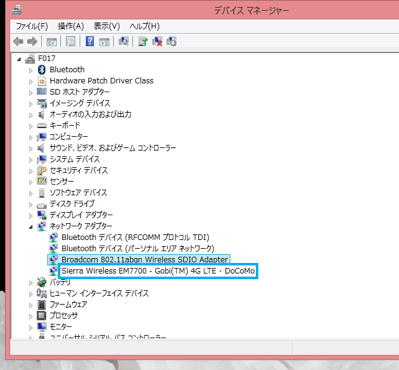Select Bluetooth デバイス (パーソナル エリア ネットワーク)

(x=138, y=249)
